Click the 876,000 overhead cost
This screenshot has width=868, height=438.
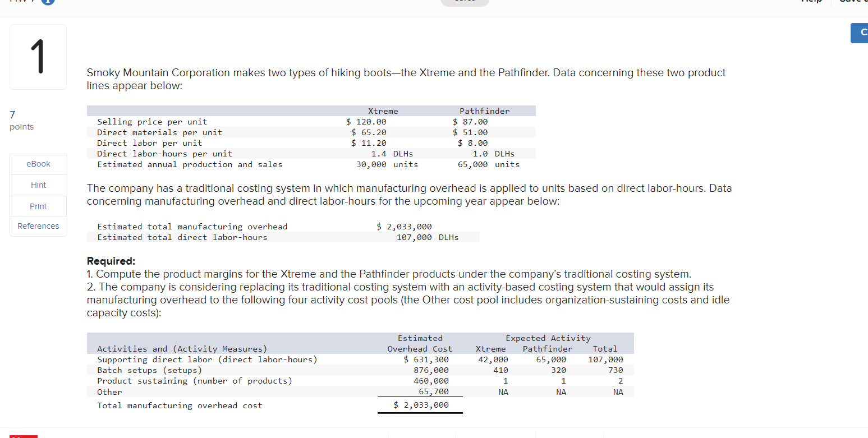point(431,370)
